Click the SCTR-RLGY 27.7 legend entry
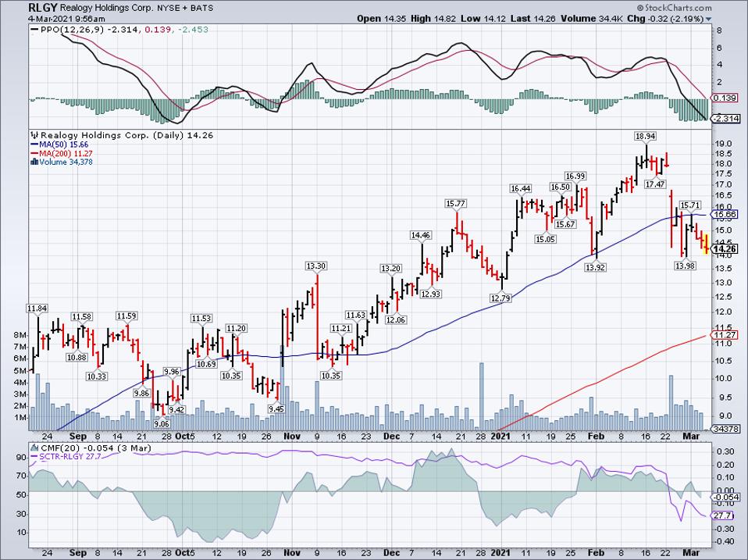This screenshot has width=748, height=560. 69,456
